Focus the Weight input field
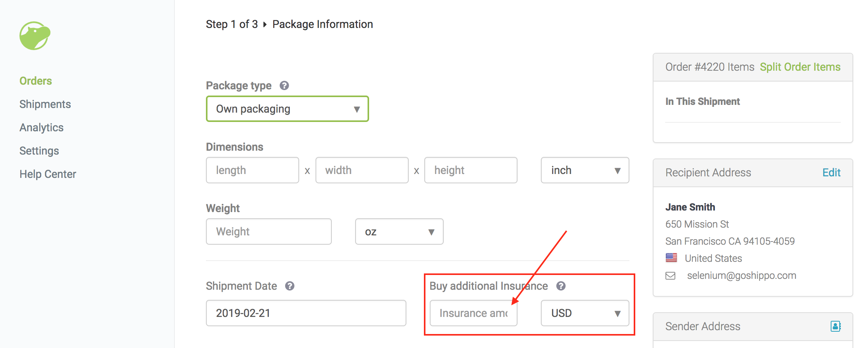868x348 pixels. 269,231
